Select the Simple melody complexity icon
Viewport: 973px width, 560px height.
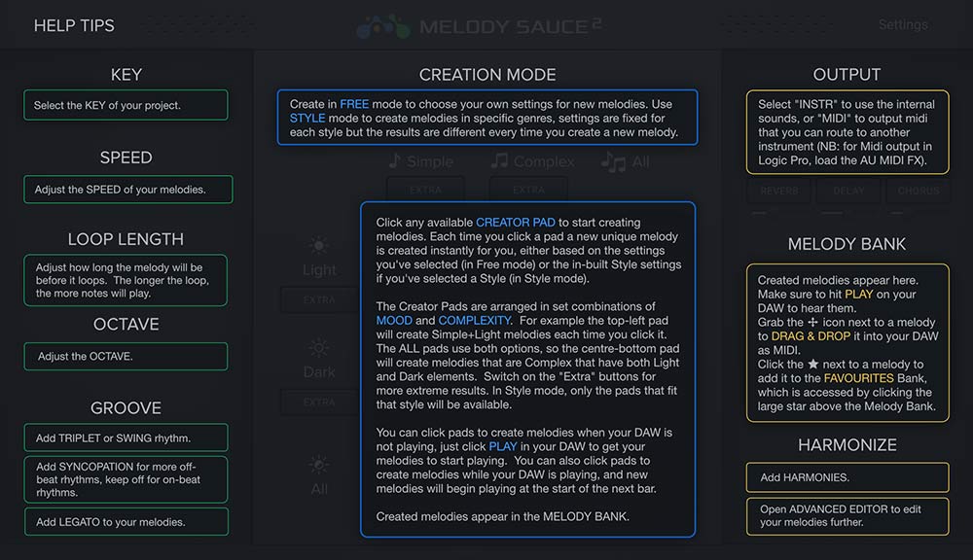[x=421, y=161]
